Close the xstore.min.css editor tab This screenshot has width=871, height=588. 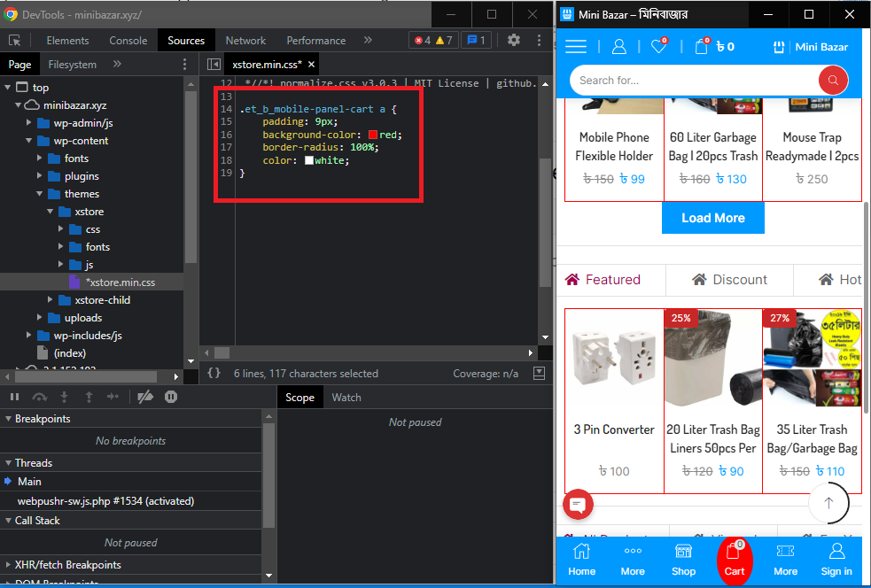pos(312,65)
